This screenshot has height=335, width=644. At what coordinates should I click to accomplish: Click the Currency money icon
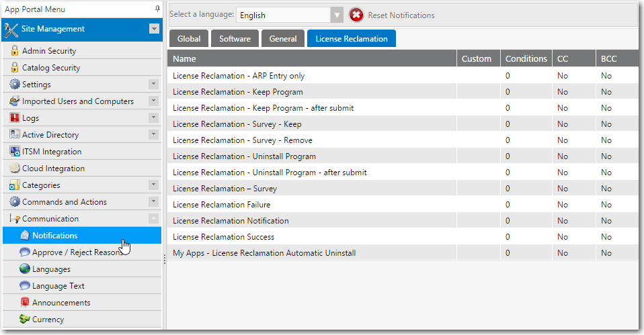click(25, 320)
